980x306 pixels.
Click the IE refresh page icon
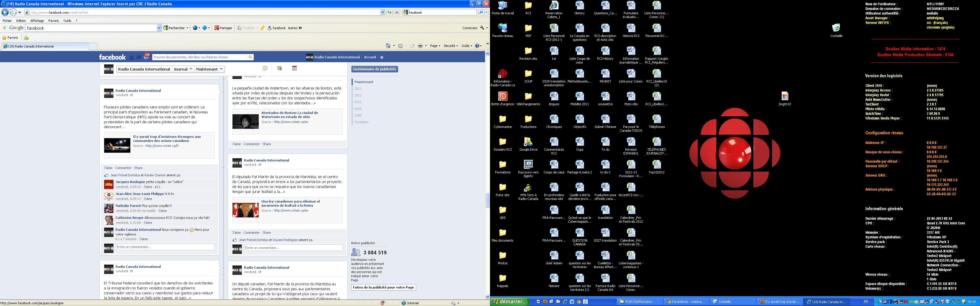(389, 13)
